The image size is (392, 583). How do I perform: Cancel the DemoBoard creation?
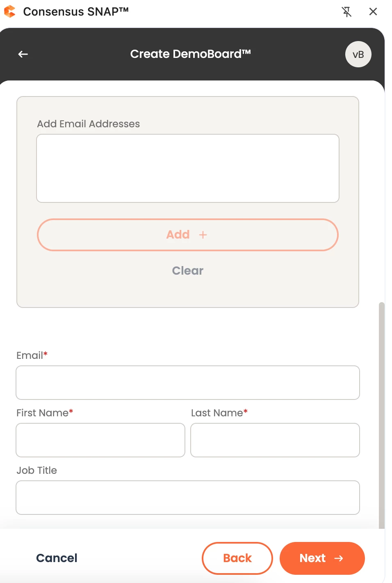pyautogui.click(x=57, y=558)
